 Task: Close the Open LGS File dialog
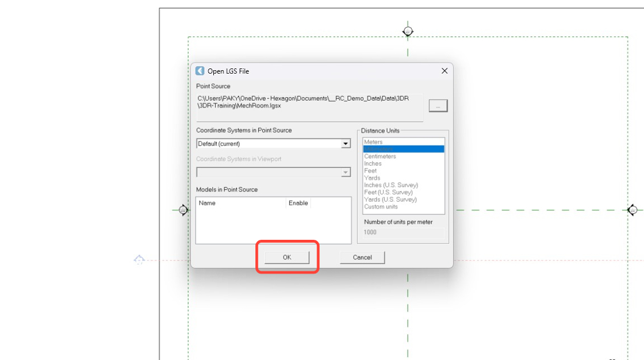(444, 71)
